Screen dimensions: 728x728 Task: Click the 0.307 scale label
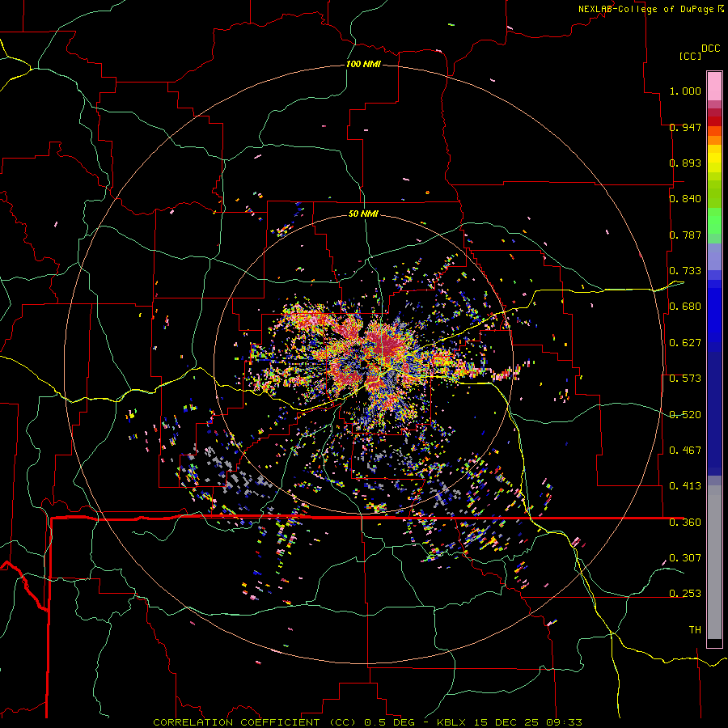coord(685,558)
